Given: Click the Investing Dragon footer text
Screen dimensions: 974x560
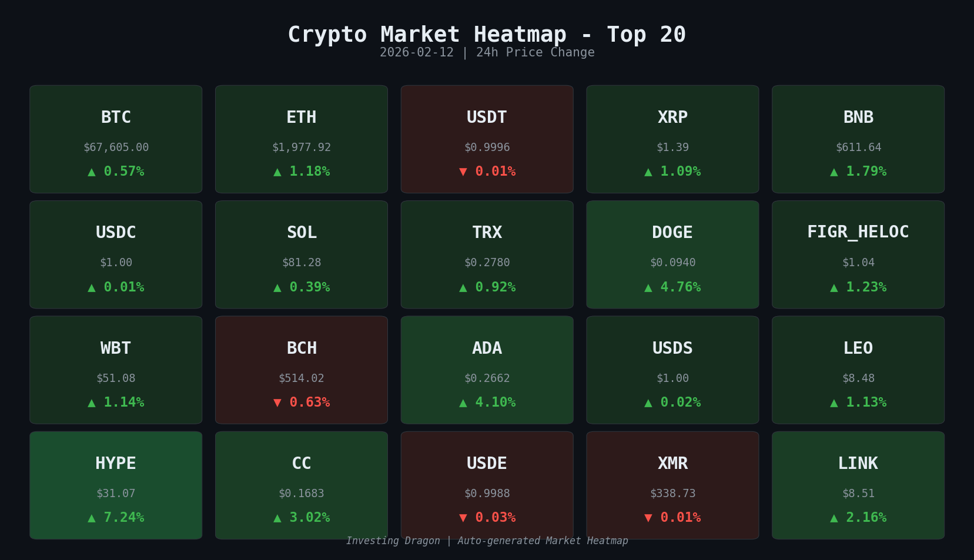Looking at the screenshot, I should [x=487, y=541].
